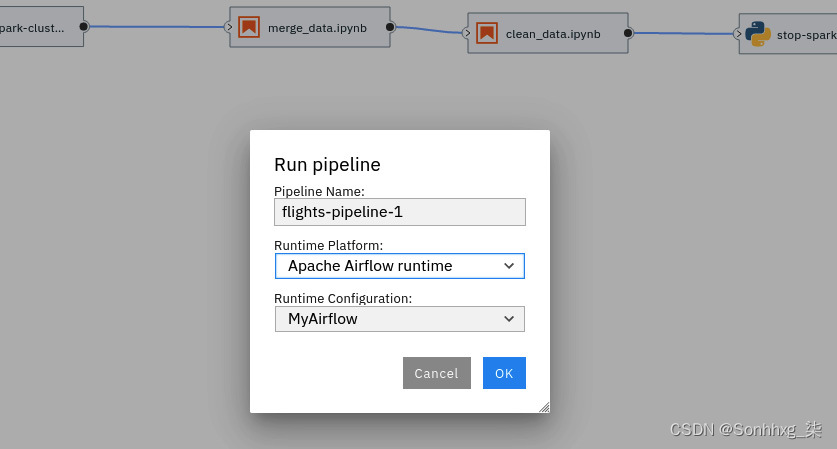837x449 pixels.
Task: Click the Runtime Configuration label
Action: 343,298
